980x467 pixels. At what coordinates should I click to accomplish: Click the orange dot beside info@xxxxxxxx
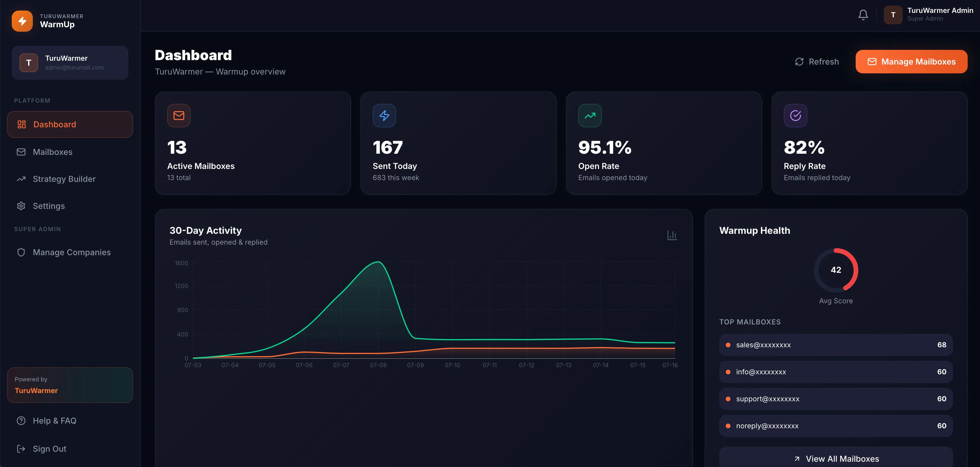728,372
